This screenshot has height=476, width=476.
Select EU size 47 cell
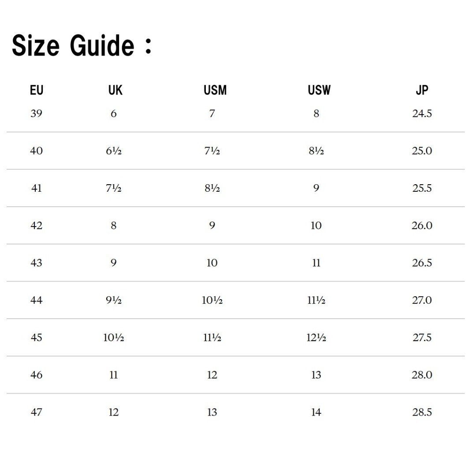click(x=36, y=412)
